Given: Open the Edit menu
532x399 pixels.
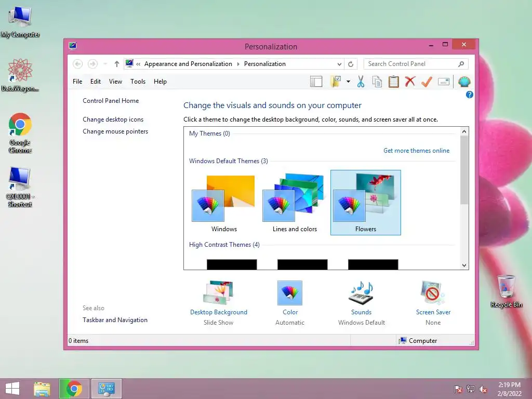Looking at the screenshot, I should click(96, 82).
